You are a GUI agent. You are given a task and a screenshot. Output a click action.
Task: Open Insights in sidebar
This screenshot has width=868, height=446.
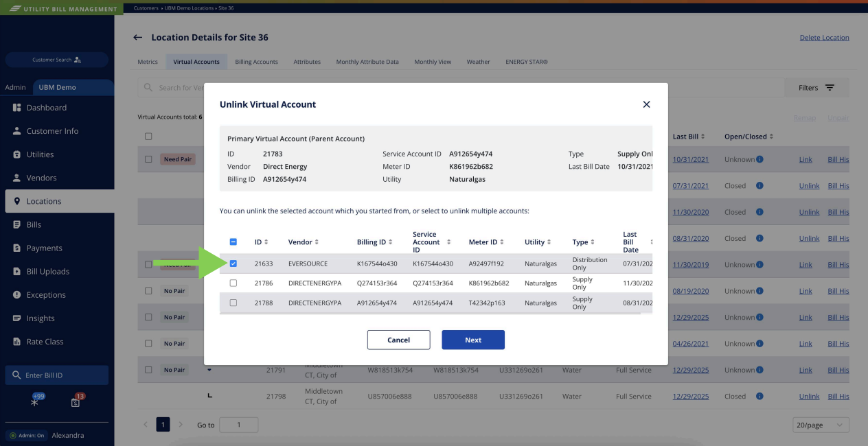click(57, 318)
